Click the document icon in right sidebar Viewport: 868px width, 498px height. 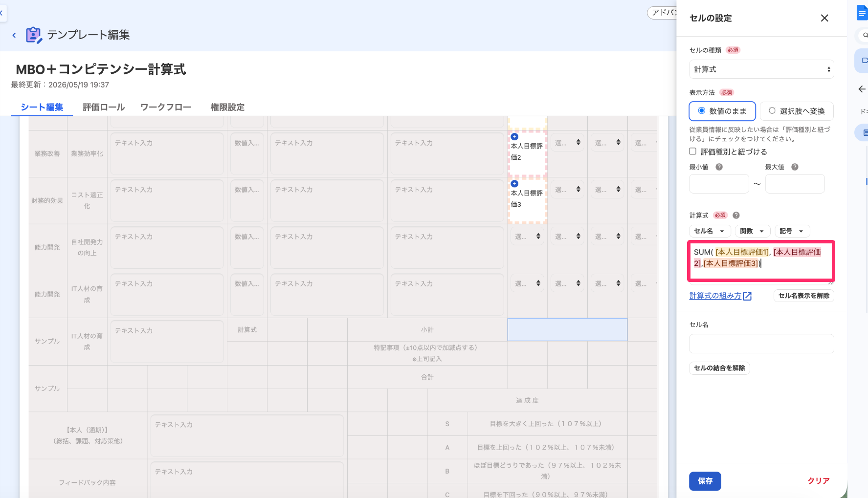[862, 13]
